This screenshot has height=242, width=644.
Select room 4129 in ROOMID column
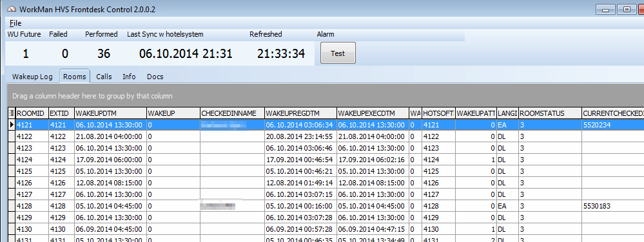32,218
